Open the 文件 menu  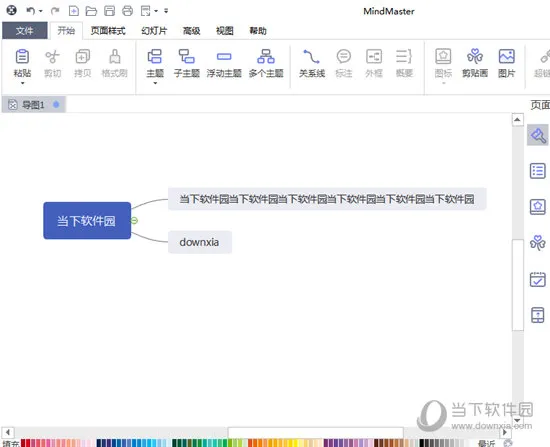point(25,31)
